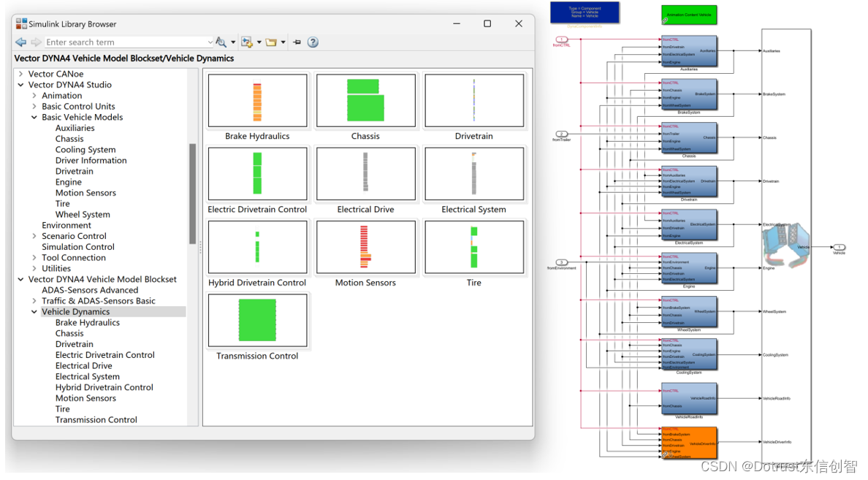This screenshot has width=868, height=480.
Task: Select the ElectricalSystem block in model diagram
Action: 689,225
